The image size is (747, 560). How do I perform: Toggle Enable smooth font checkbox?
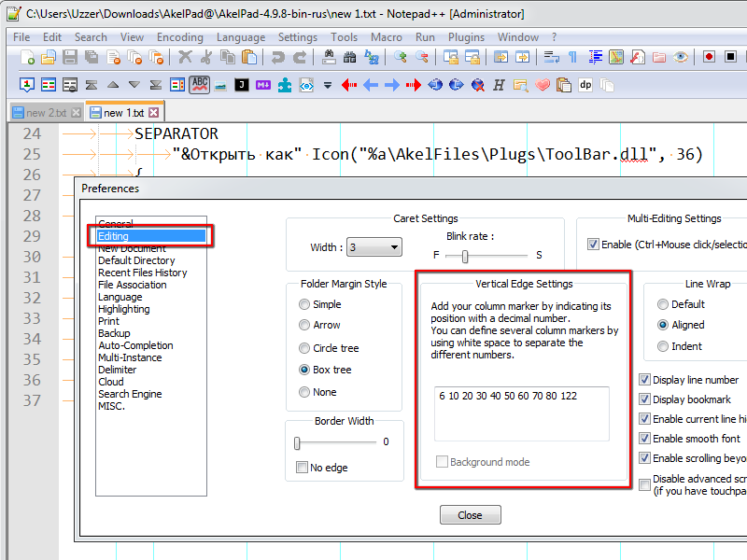pos(644,438)
